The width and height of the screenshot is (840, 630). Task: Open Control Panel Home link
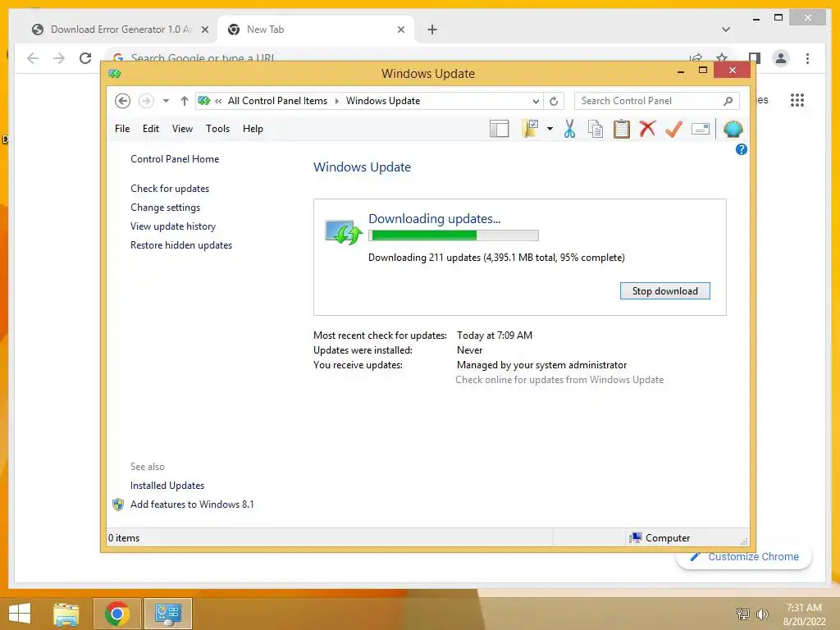pyautogui.click(x=175, y=159)
